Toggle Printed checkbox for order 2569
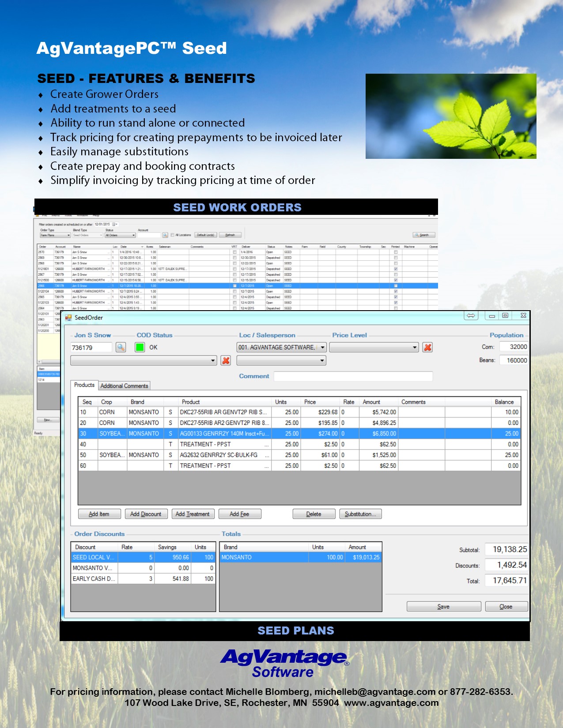 pos(396,258)
